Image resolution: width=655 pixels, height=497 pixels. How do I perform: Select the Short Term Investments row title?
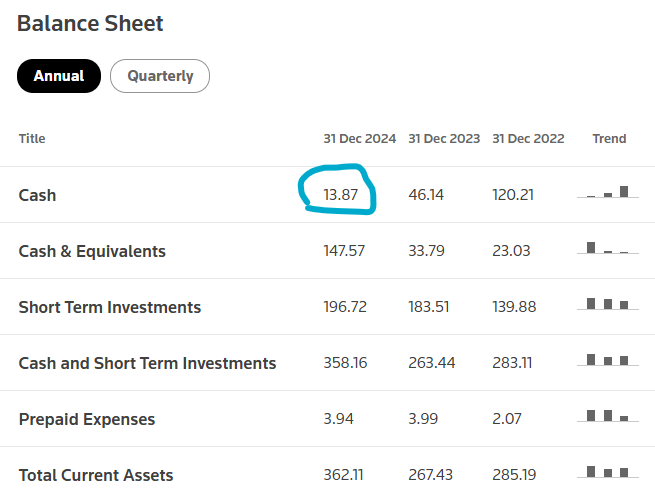[110, 307]
